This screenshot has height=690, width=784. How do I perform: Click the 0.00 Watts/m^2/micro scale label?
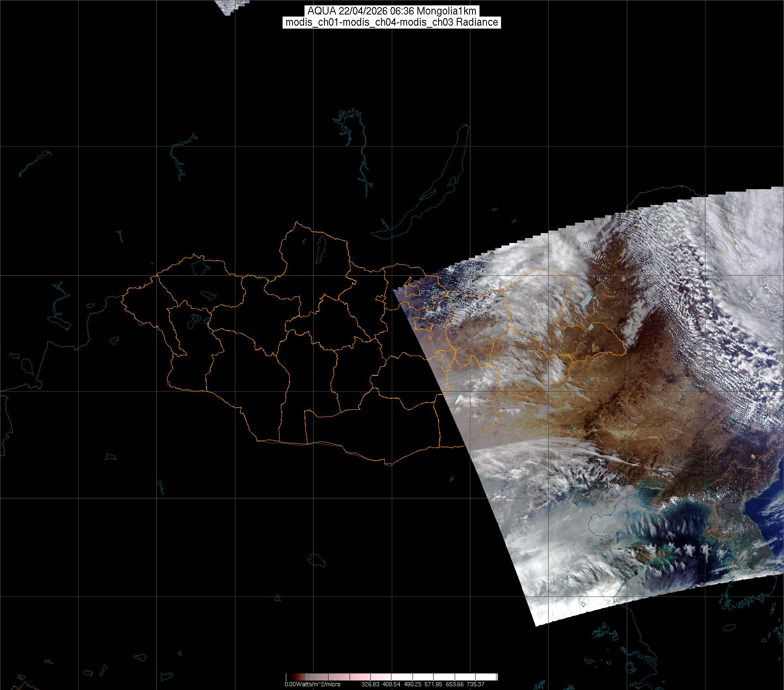coord(312,684)
